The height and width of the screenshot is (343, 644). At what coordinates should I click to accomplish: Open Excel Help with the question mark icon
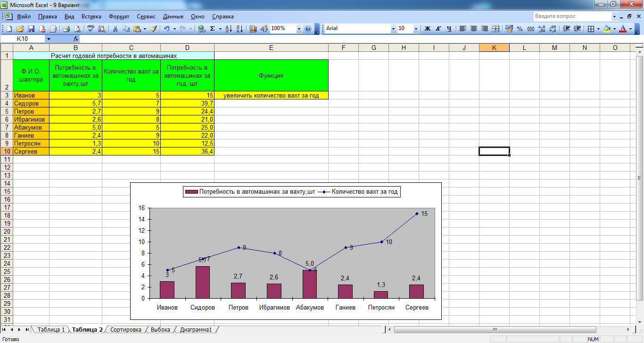[x=308, y=29]
